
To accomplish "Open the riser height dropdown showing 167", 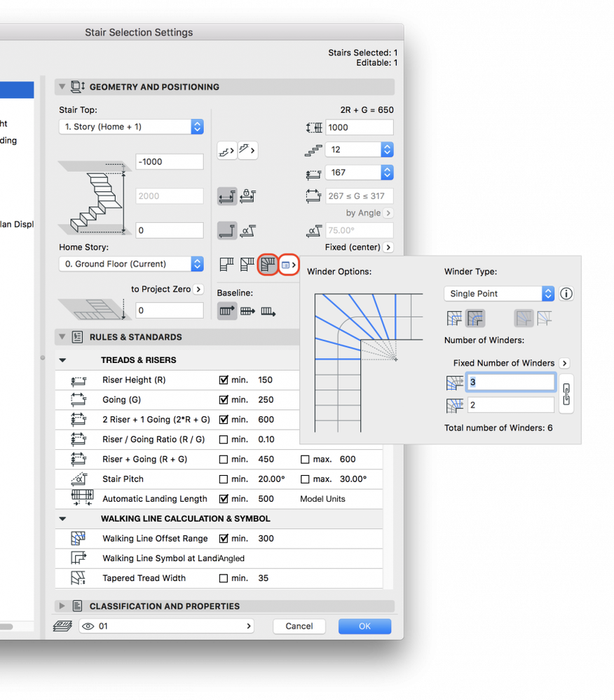I will [x=360, y=173].
